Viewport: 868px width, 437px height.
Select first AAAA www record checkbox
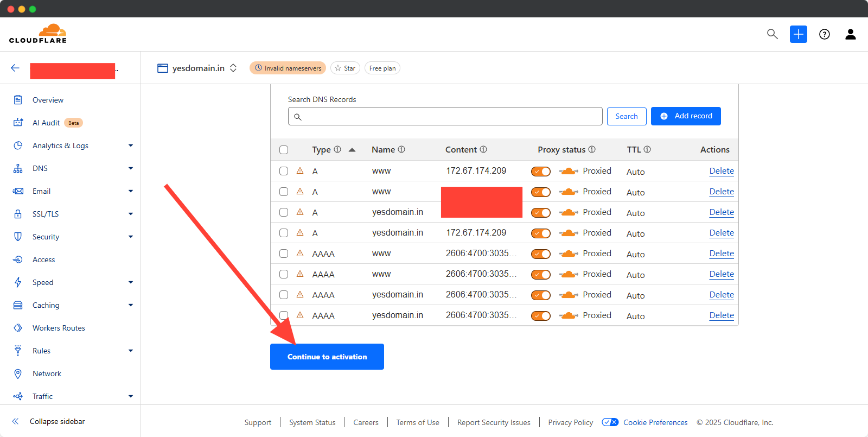[284, 254]
